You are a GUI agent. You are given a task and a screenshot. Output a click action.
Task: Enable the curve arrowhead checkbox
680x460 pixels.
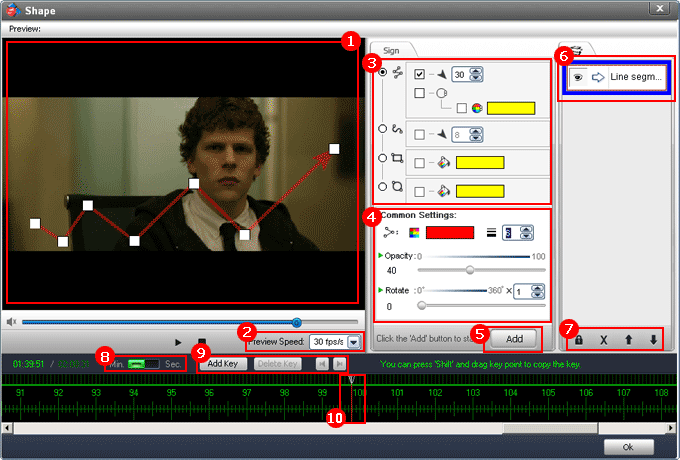coord(419,134)
